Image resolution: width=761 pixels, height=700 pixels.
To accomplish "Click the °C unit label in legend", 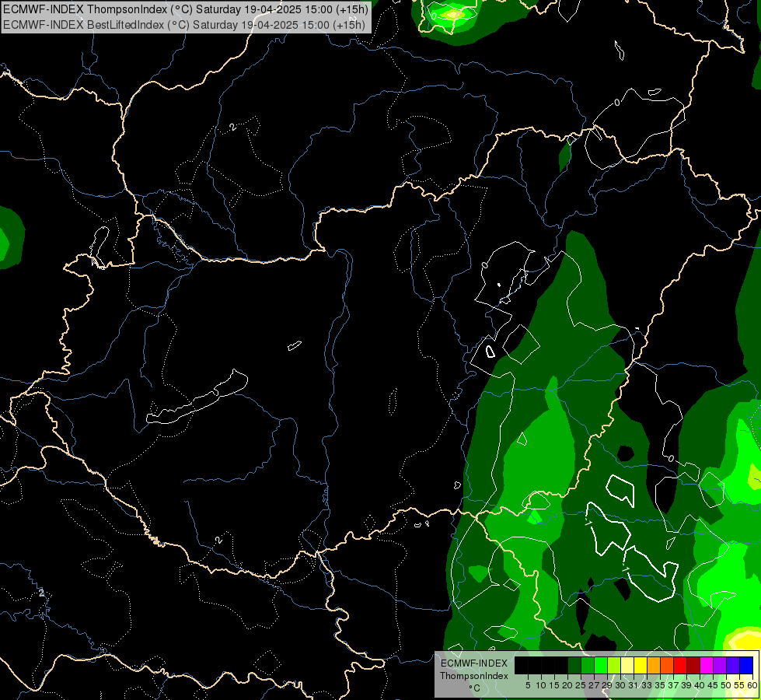I will coord(475,688).
